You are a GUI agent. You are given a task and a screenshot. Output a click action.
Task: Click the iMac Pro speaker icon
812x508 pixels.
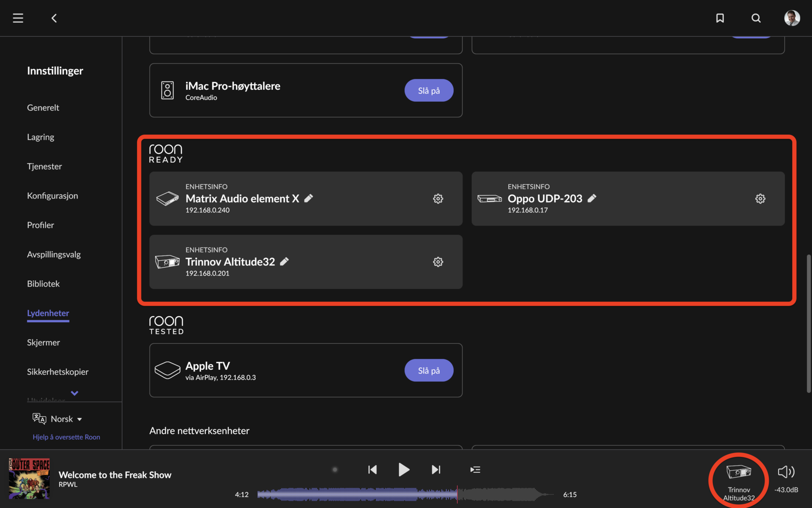pyautogui.click(x=167, y=90)
